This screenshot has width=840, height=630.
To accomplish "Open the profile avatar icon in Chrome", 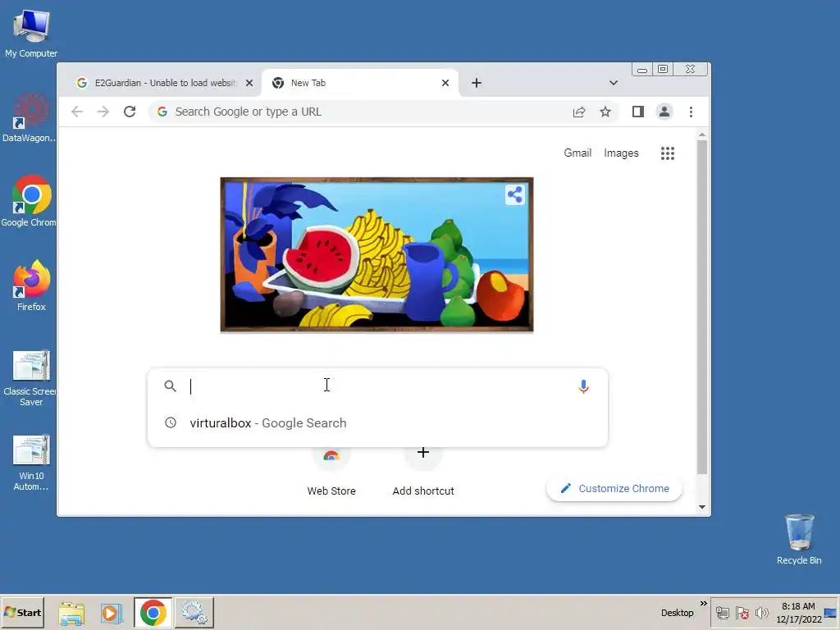I will click(664, 112).
